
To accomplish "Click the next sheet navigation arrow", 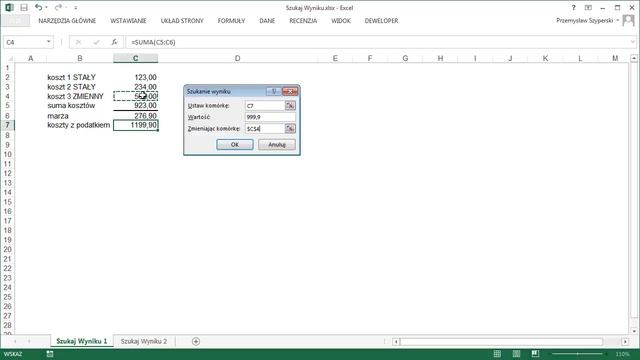I will (29, 341).
